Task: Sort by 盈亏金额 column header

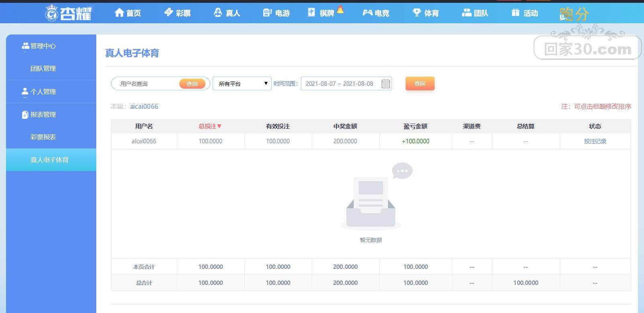Action: 415,126
